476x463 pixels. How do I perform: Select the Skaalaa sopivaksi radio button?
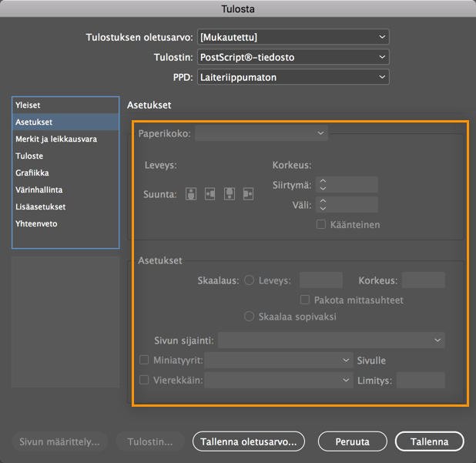point(249,317)
